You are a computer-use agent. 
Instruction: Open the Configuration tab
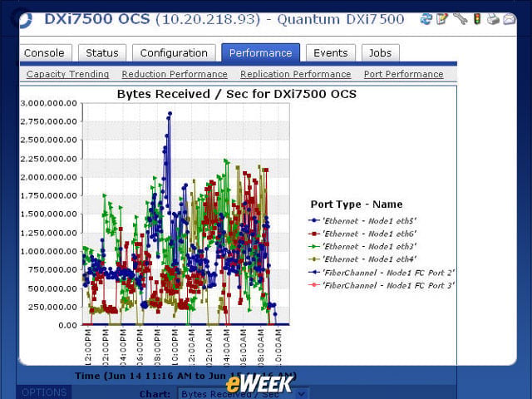pos(174,53)
